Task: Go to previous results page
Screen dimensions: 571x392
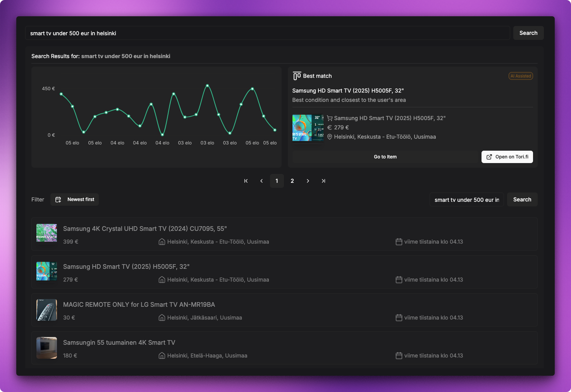Action: pyautogui.click(x=261, y=181)
